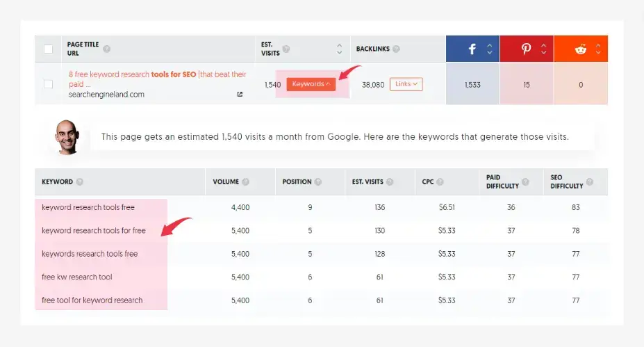Click the 'free kw research tool' keyword

[x=77, y=277]
